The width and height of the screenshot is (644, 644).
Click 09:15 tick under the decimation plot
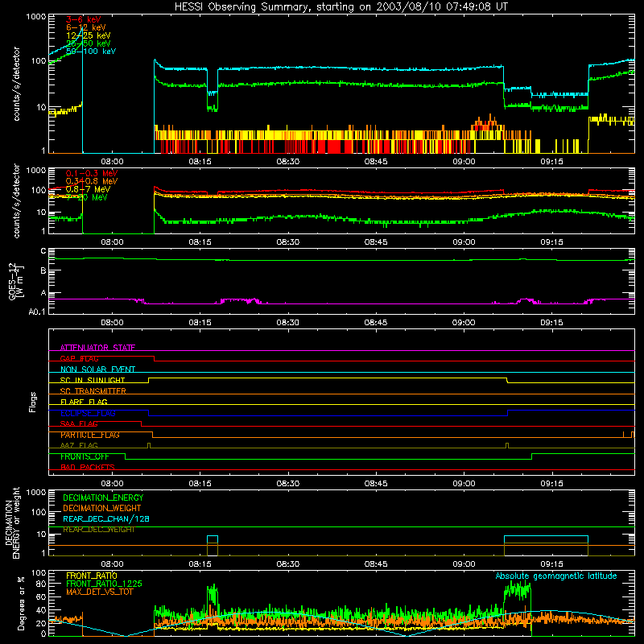click(551, 564)
